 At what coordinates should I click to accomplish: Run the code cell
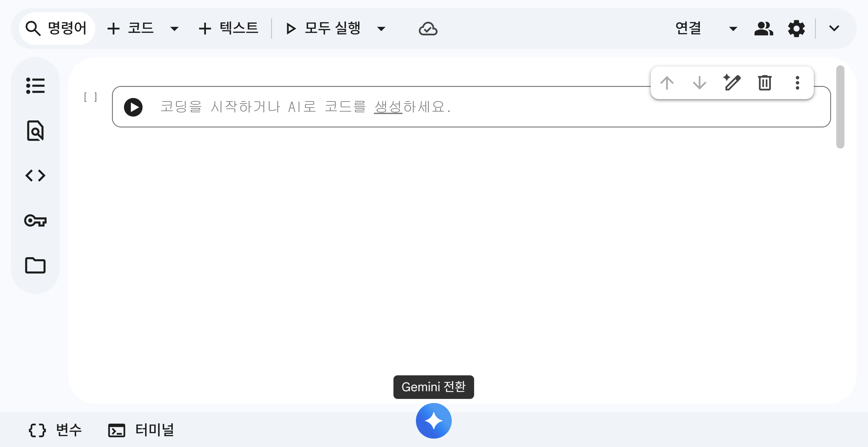pos(133,107)
